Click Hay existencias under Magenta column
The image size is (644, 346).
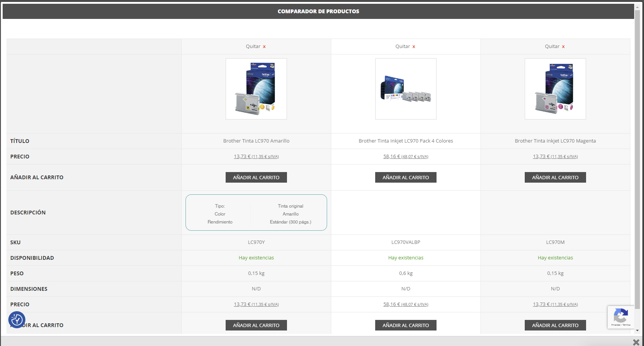555,258
